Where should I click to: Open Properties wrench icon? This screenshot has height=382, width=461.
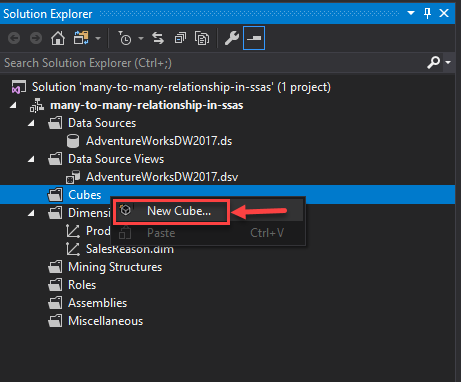pos(232,38)
